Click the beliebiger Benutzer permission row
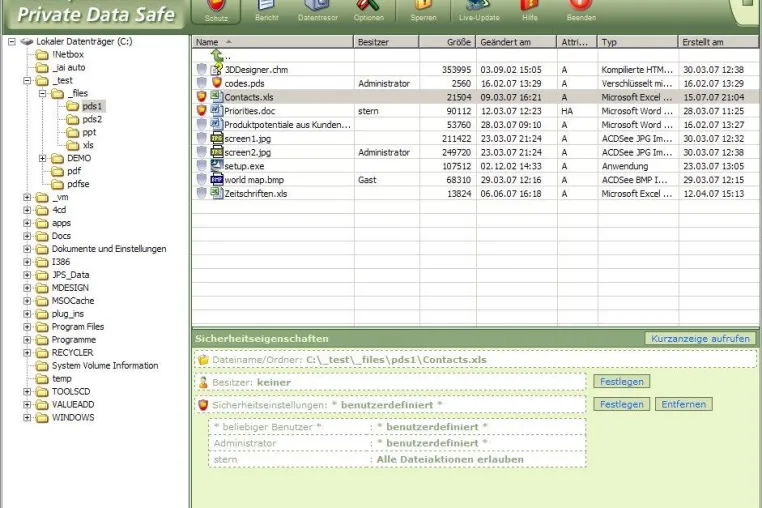This screenshot has width=762, height=508. pyautogui.click(x=397, y=427)
